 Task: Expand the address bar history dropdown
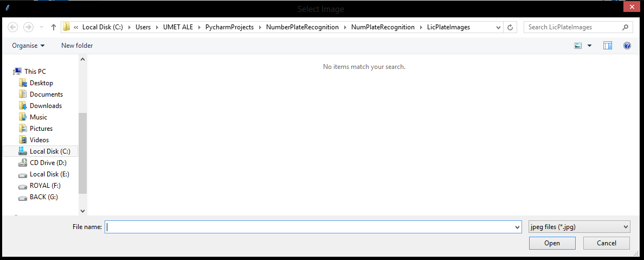point(498,28)
